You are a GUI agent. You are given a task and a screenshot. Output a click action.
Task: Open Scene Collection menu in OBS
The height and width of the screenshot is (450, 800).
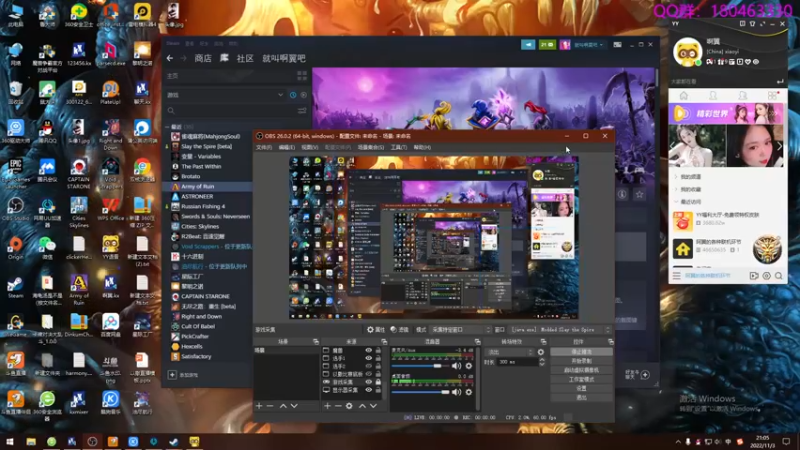tap(371, 147)
